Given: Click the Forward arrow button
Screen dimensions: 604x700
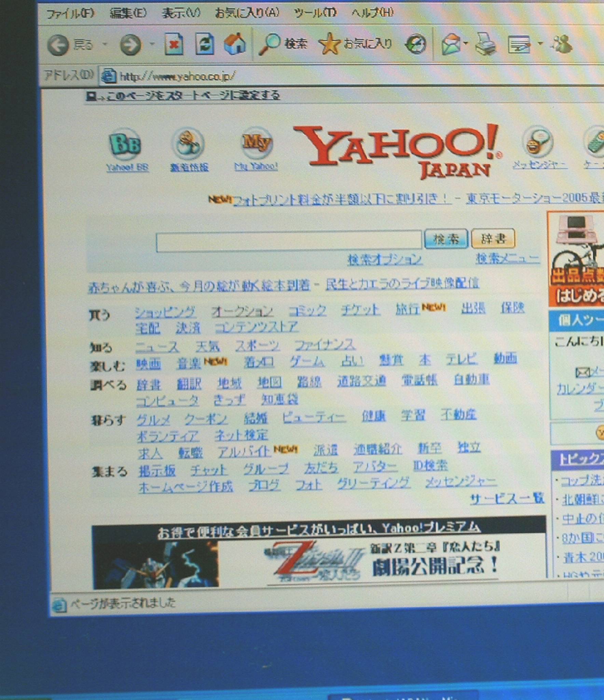Looking at the screenshot, I should pos(131,45).
